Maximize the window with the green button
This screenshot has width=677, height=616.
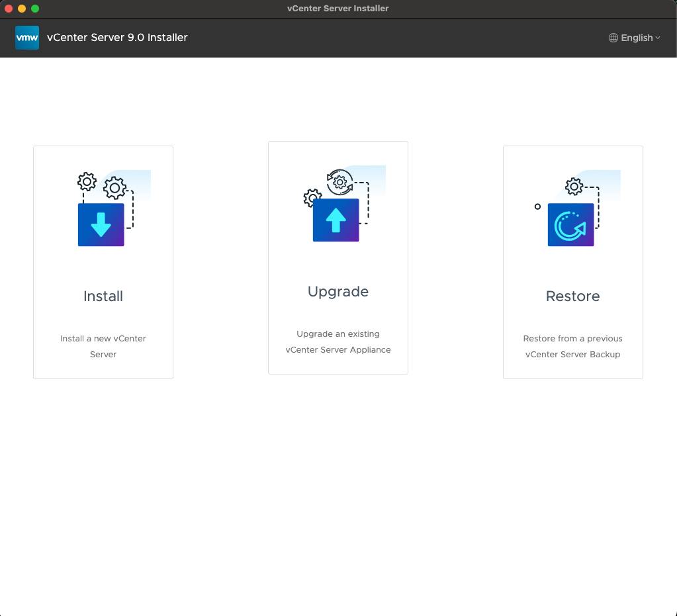coord(35,9)
